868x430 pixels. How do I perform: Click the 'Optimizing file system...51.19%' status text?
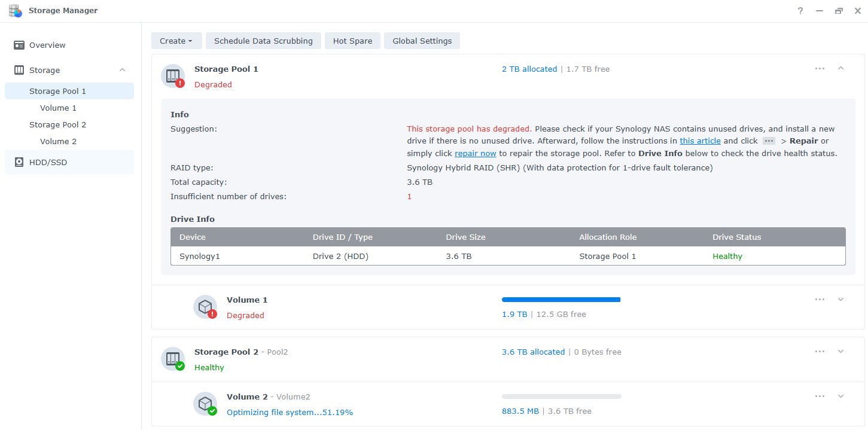click(x=290, y=412)
